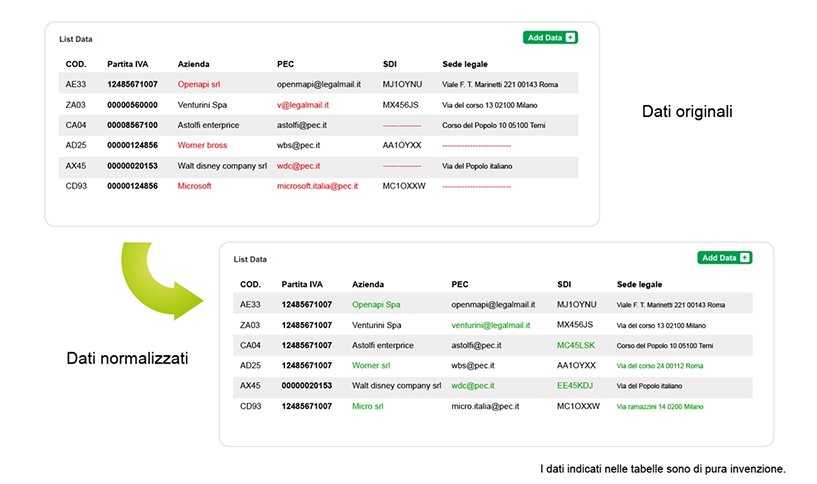
Task: Select the green SDI code EE45KDJ
Action: click(574, 386)
